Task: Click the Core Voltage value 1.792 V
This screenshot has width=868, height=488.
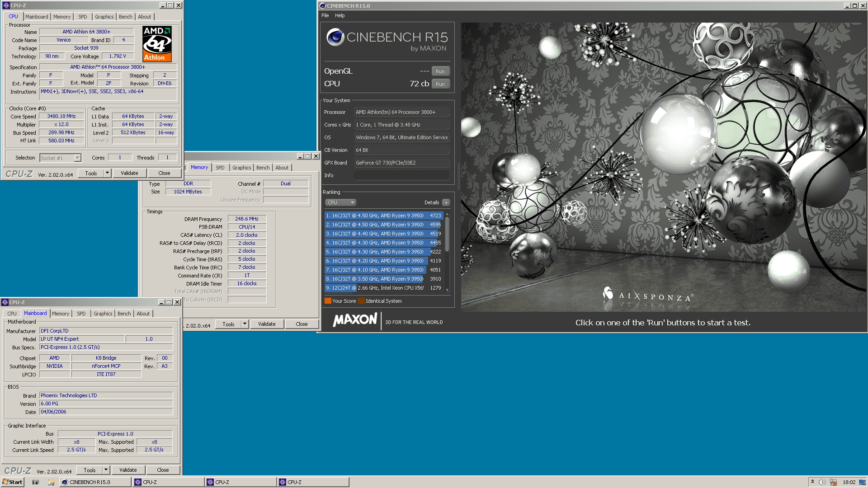Action: coord(118,56)
